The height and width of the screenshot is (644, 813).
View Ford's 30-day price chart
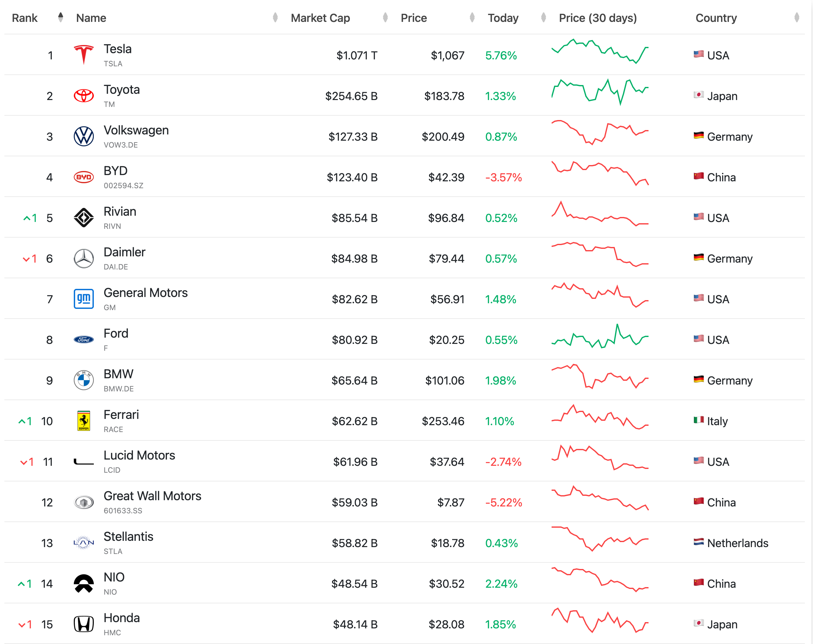coord(600,336)
